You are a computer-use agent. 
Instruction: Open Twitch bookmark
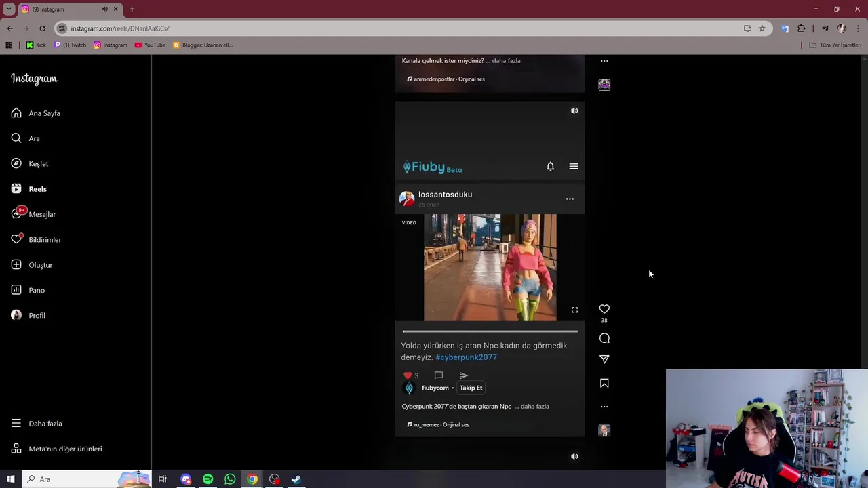[x=70, y=45]
